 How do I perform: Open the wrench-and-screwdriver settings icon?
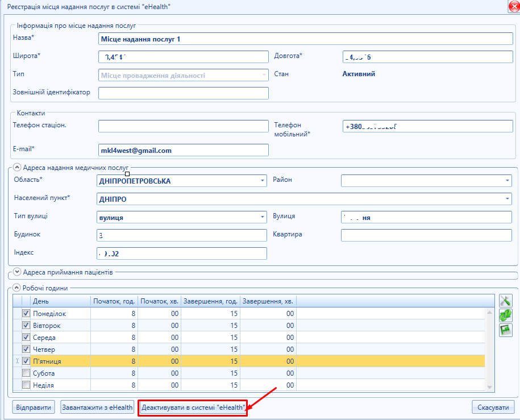pyautogui.click(x=505, y=301)
